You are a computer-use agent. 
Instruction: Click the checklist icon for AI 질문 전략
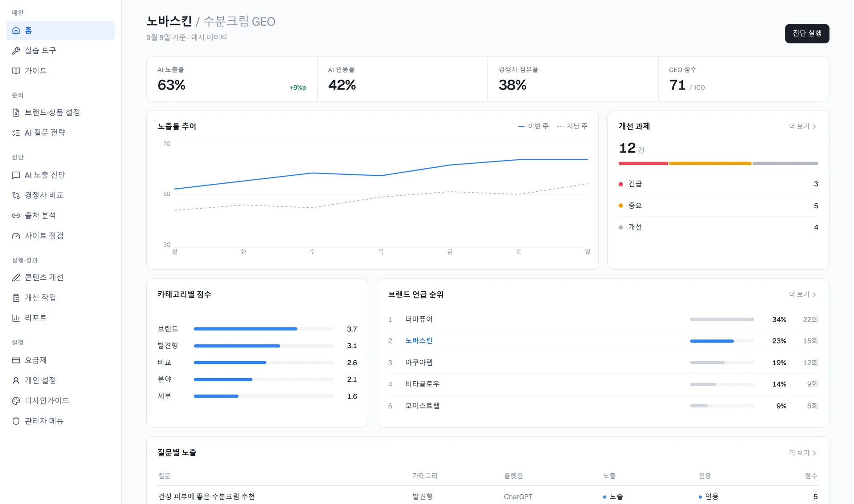click(16, 133)
